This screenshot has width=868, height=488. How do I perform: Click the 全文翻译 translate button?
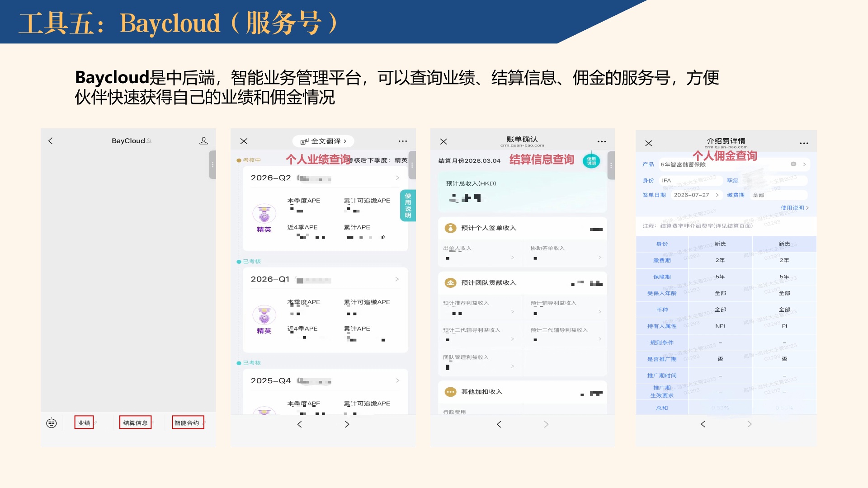coord(323,141)
